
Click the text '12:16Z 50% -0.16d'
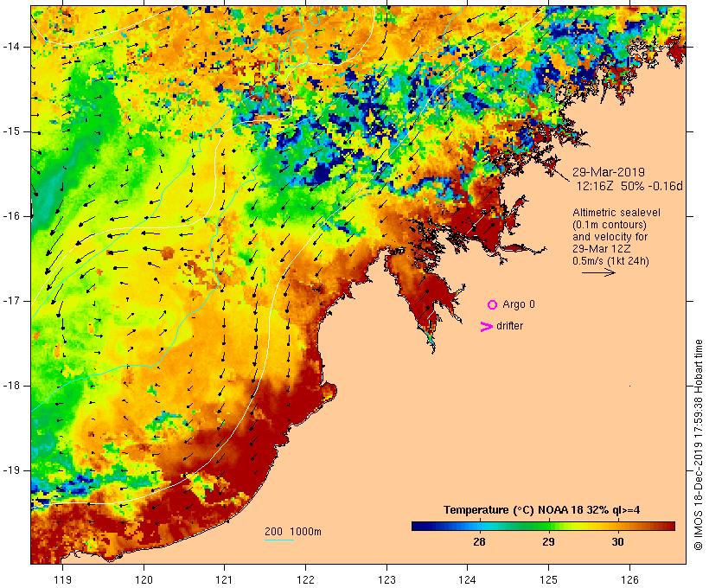coord(629,186)
